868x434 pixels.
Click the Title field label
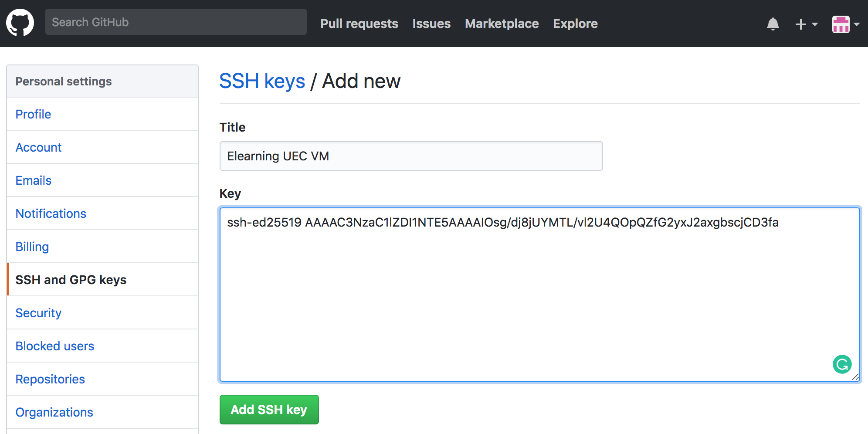coord(232,127)
